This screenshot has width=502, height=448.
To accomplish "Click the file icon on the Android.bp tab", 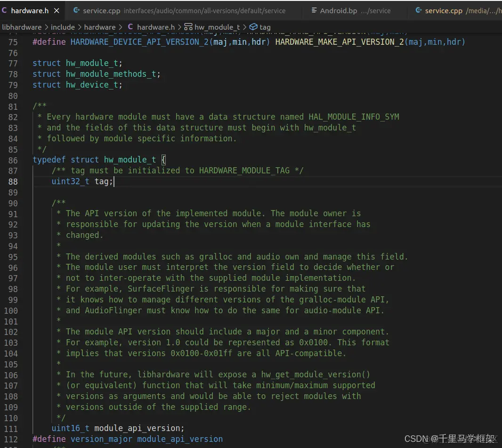I will click(x=315, y=10).
